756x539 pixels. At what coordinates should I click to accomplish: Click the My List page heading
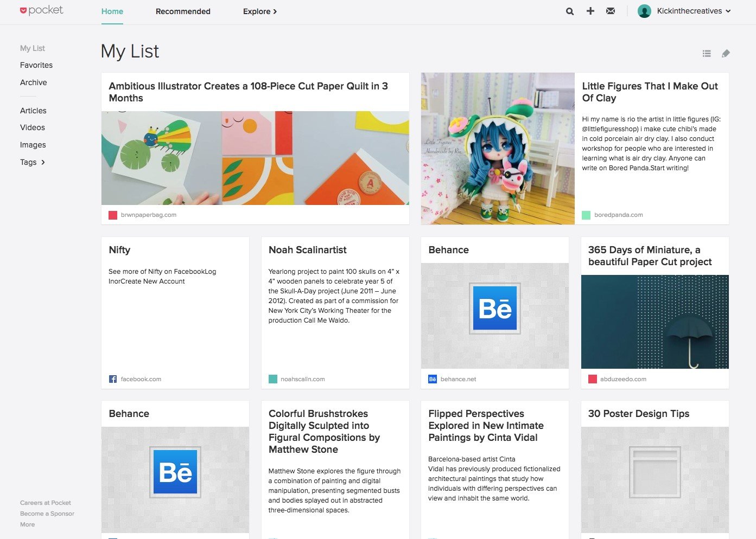pos(130,52)
